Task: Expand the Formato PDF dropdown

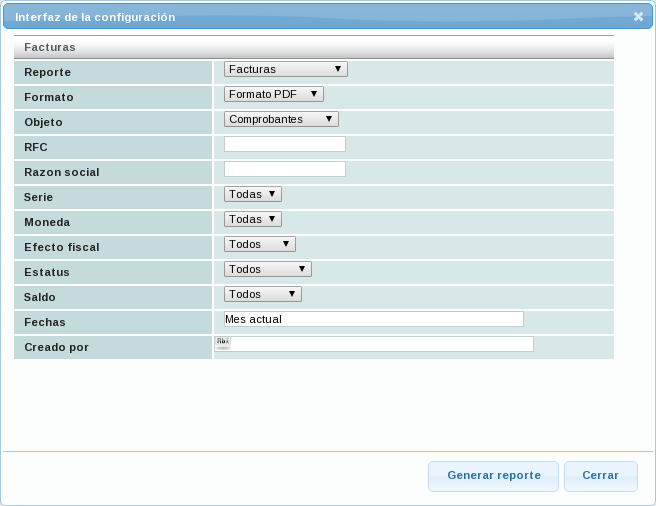Action: click(273, 94)
